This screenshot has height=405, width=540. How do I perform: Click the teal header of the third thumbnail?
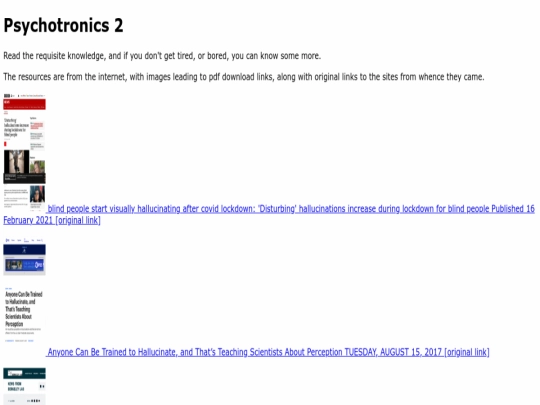point(24,373)
